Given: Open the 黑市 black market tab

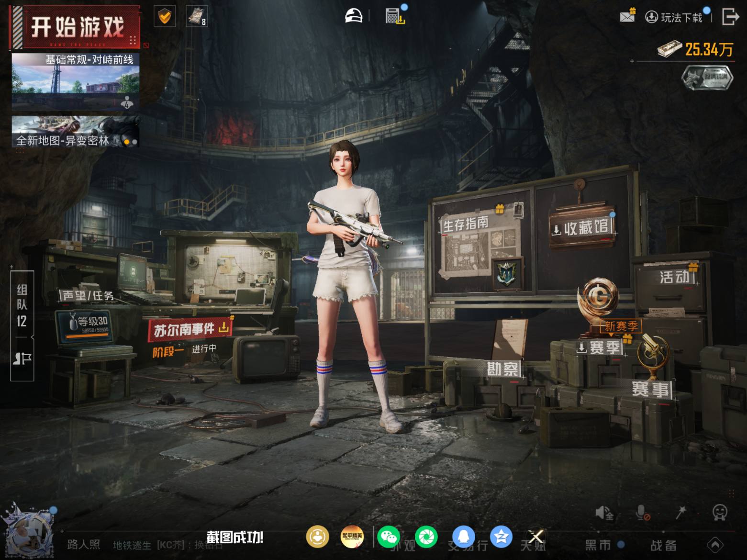Looking at the screenshot, I should (x=598, y=545).
